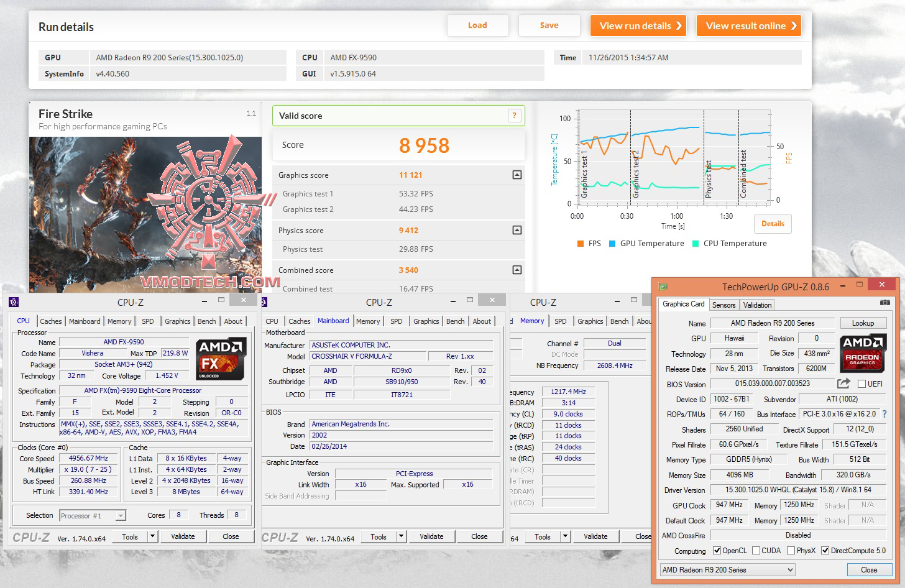Open the GPU selector dropdown in GPU-Z
905x588 pixels.
coord(727,570)
